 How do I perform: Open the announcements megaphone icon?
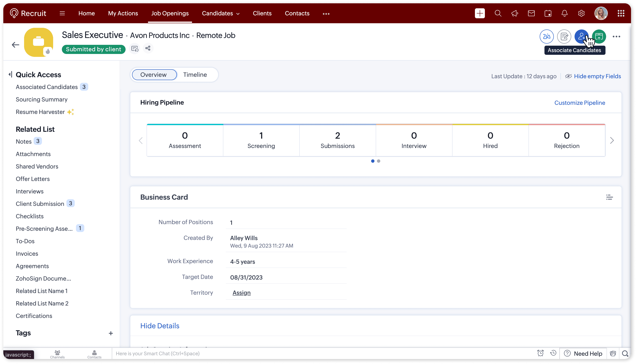[515, 13]
